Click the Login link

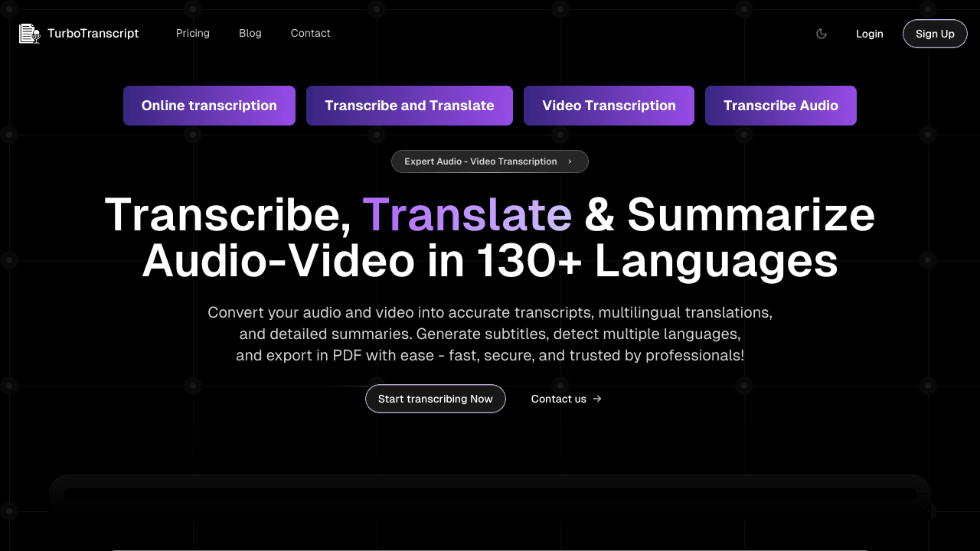[870, 34]
